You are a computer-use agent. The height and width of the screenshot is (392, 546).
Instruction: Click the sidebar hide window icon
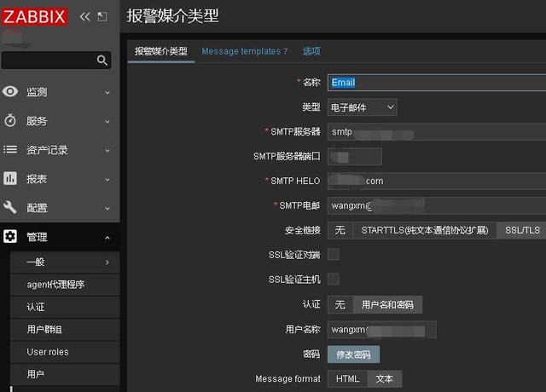click(102, 16)
